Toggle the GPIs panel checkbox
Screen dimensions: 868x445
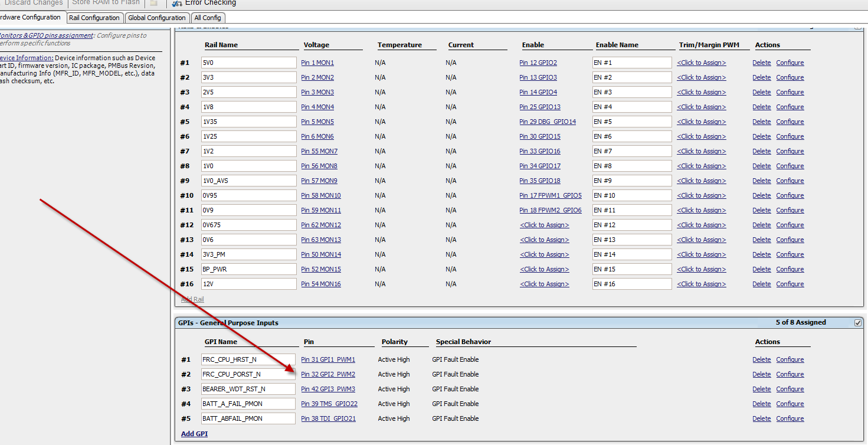[x=858, y=323]
